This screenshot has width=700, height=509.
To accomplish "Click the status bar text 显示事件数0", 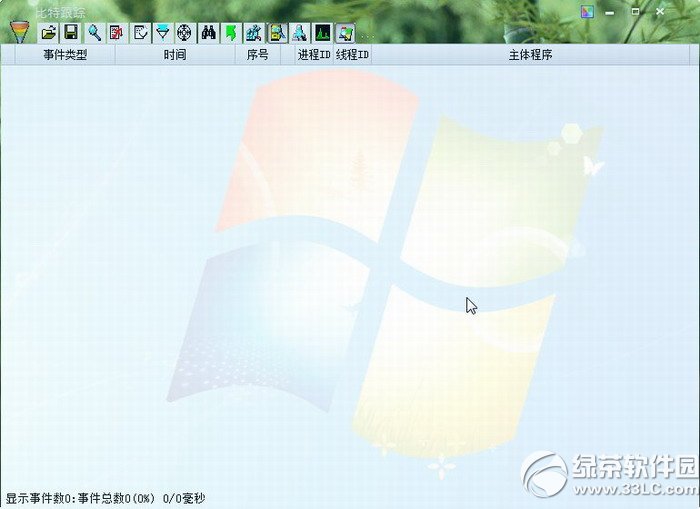I will click(38, 498).
